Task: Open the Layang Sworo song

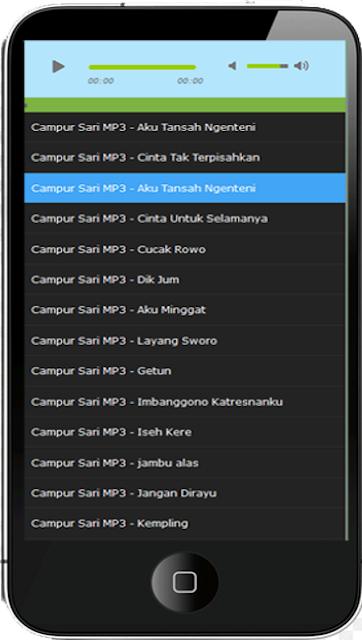Action: (x=185, y=340)
